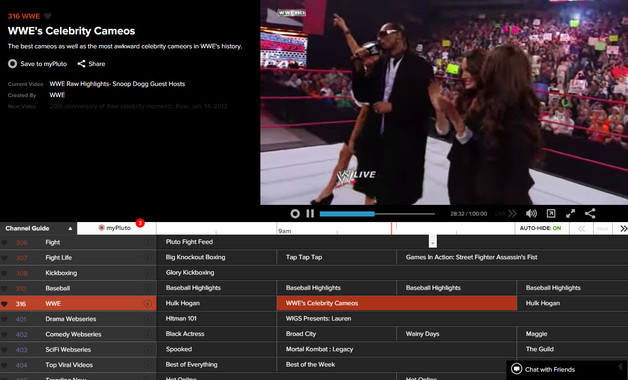Open The Guild program
This screenshot has width=628, height=380.
573,349
